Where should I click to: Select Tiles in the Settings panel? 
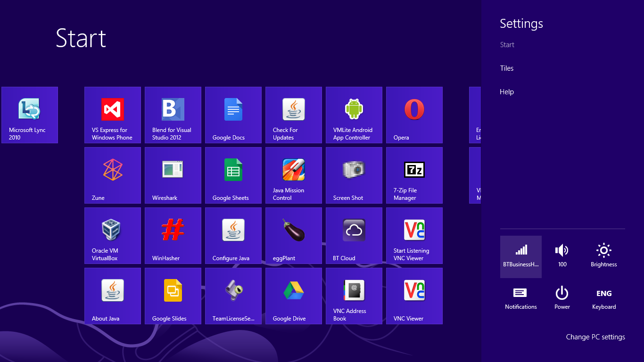(x=506, y=68)
